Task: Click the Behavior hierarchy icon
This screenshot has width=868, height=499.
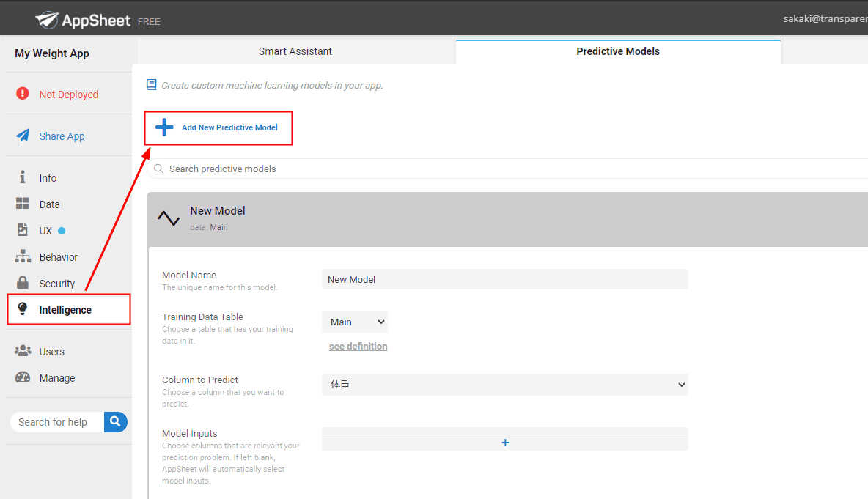Action: pos(23,256)
